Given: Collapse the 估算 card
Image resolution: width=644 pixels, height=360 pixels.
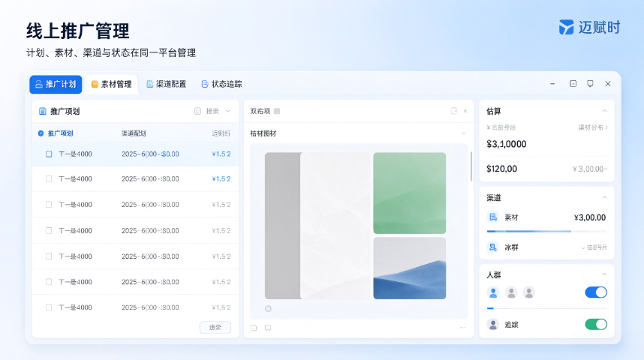Looking at the screenshot, I should pos(604,111).
